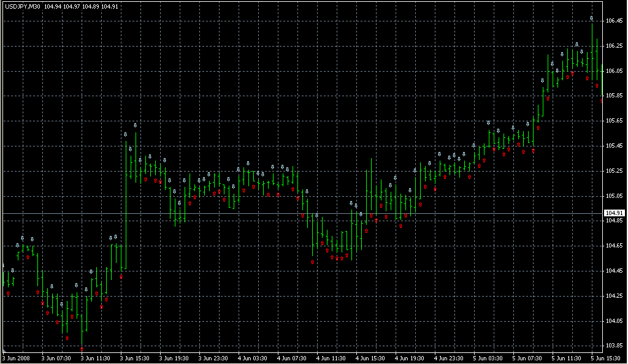Click the highlighted 104.91 current price label

point(614,213)
